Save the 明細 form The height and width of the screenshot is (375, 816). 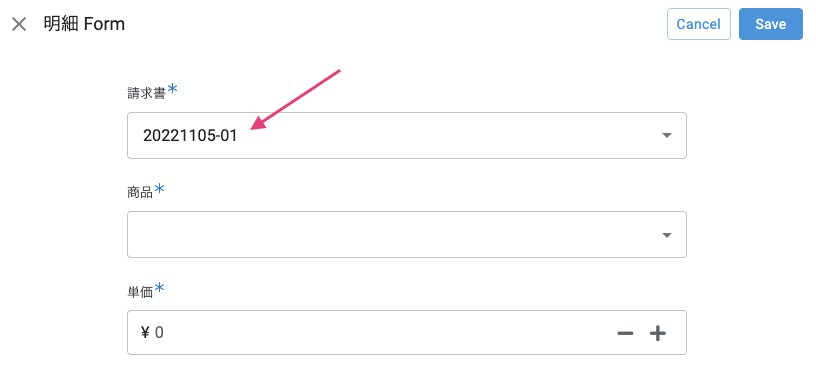[771, 24]
